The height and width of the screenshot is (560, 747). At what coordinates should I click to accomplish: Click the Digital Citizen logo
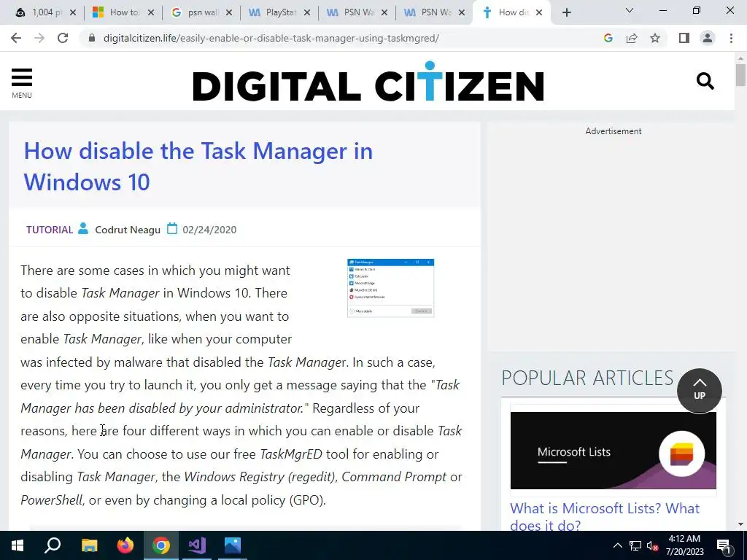coord(368,82)
